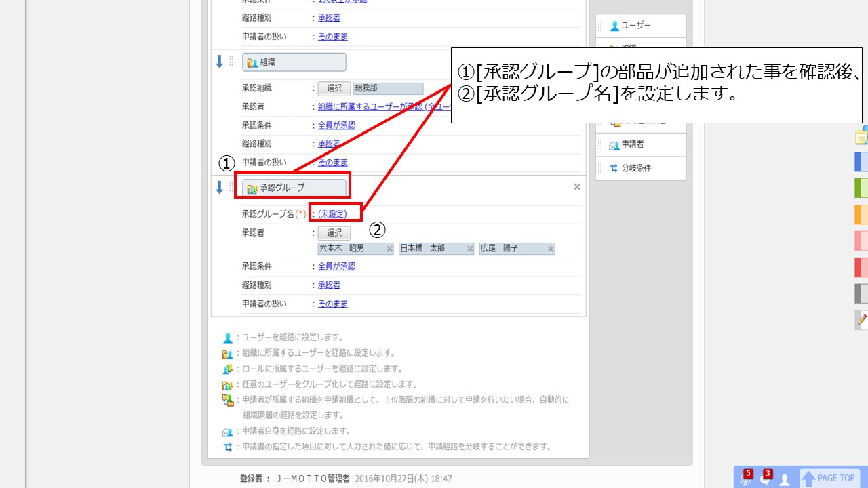Click the user silhouette icon in bottom bar
The width and height of the screenshot is (868, 488).
[785, 479]
